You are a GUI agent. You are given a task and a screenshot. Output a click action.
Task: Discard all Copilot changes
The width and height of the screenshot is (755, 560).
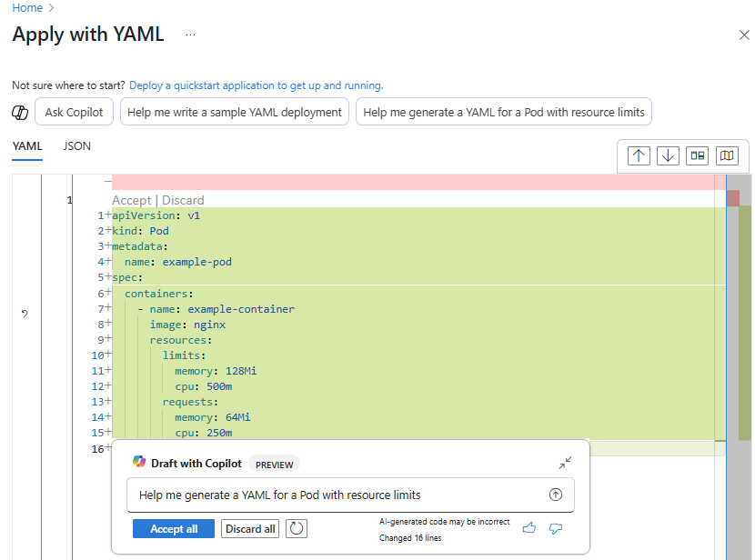249,528
